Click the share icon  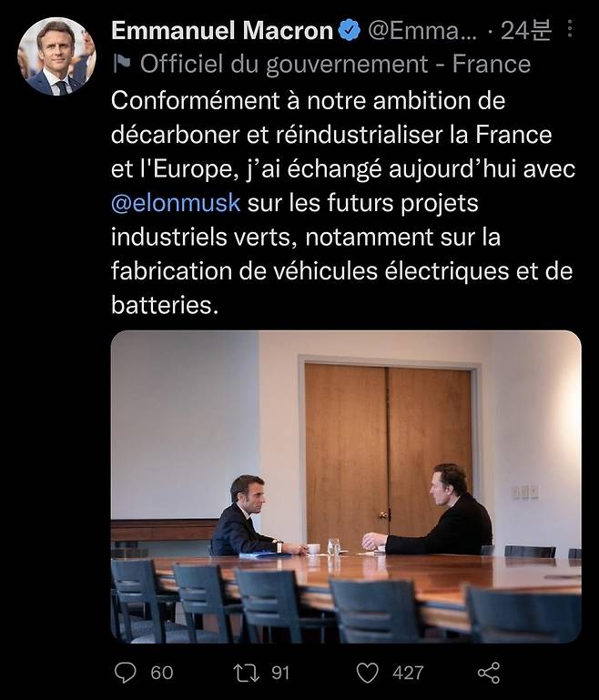pos(489,673)
